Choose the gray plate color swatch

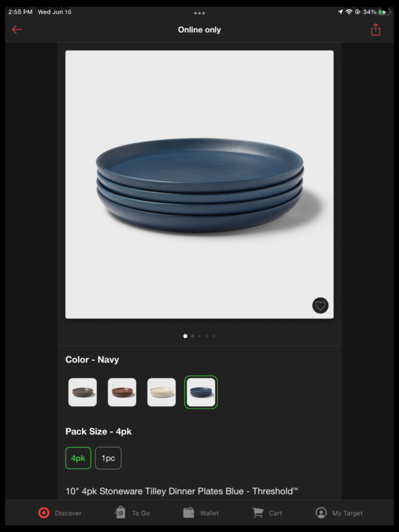click(82, 392)
